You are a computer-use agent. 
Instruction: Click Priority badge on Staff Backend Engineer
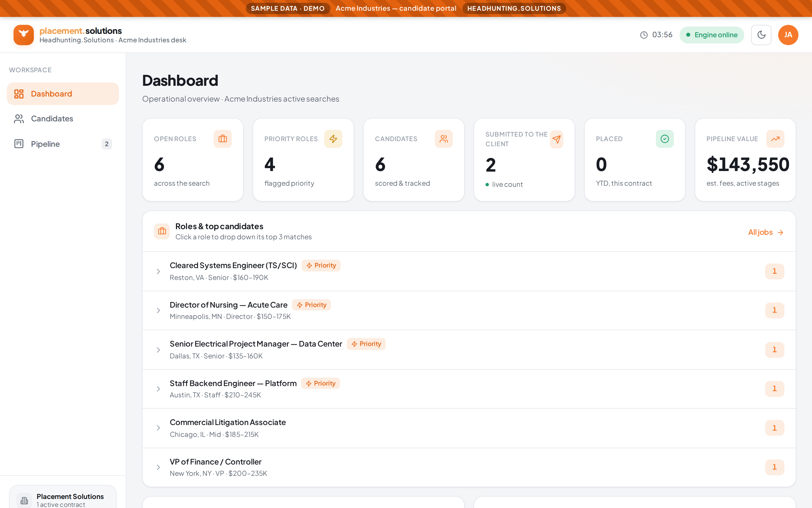(321, 383)
